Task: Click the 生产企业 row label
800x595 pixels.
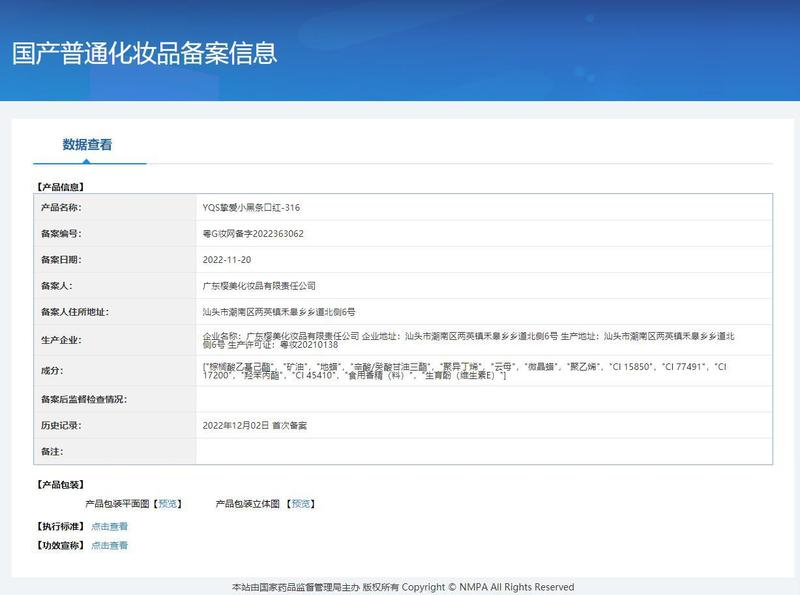Action: click(61, 340)
